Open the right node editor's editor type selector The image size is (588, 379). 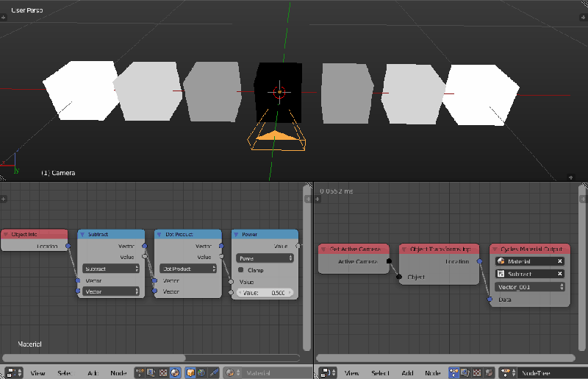(x=328, y=372)
